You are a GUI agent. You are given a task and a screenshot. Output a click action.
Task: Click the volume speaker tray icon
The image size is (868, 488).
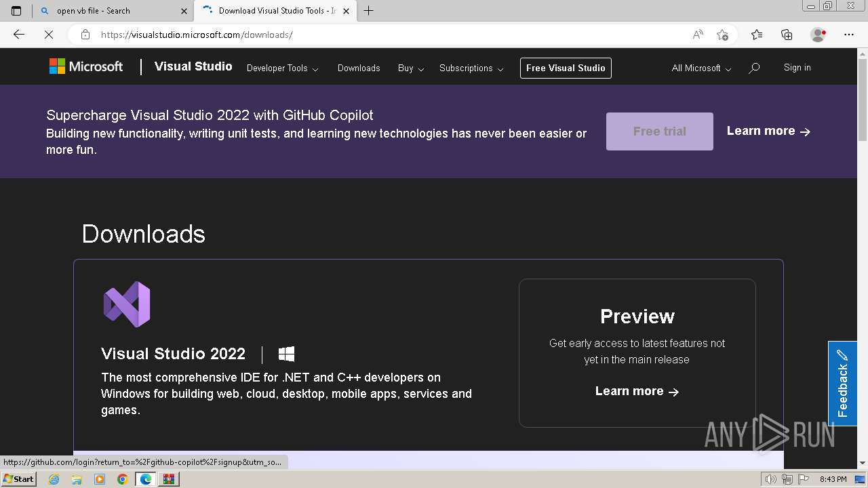(x=771, y=479)
